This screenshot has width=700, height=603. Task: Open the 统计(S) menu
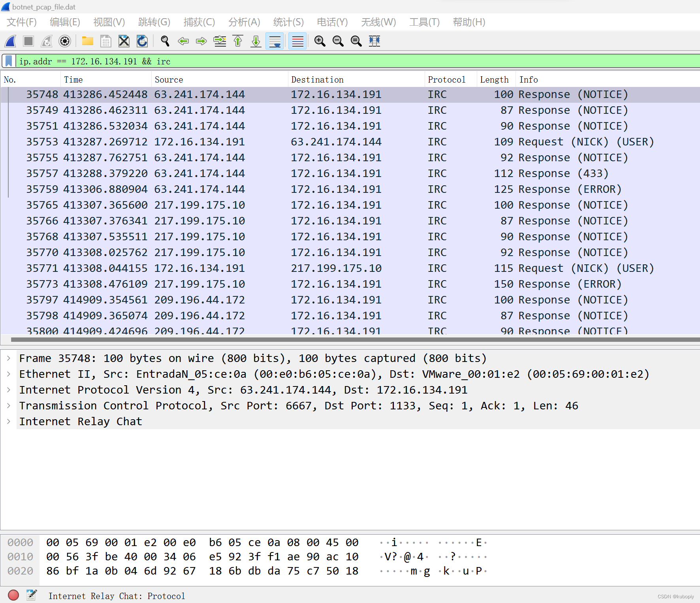tap(288, 22)
